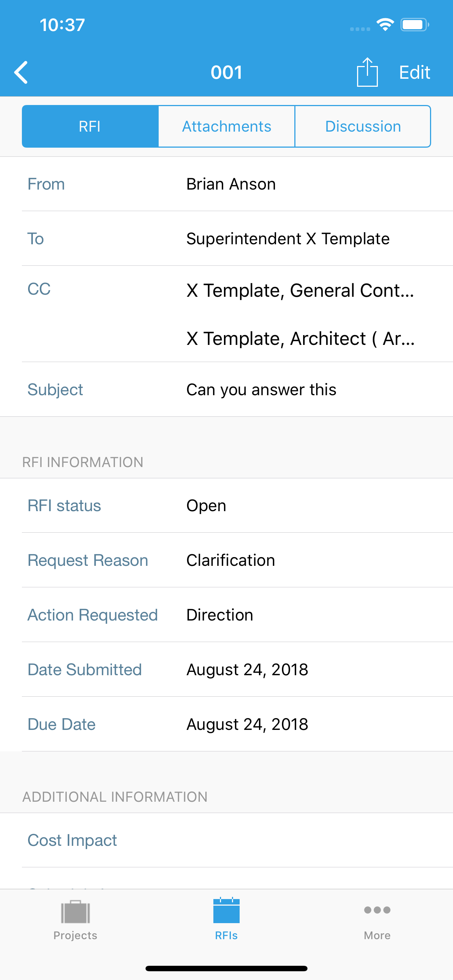453x980 pixels.
Task: Select the RFIs calendar icon
Action: pyautogui.click(x=226, y=910)
